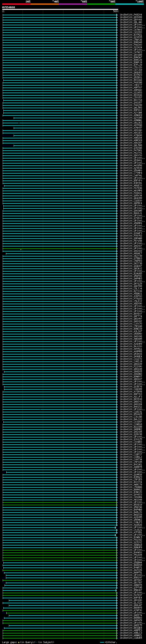This screenshot has width=146, height=644.
Task: Select hit UniRef100_B5RI97
Action: pyautogui.click(x=131, y=578)
